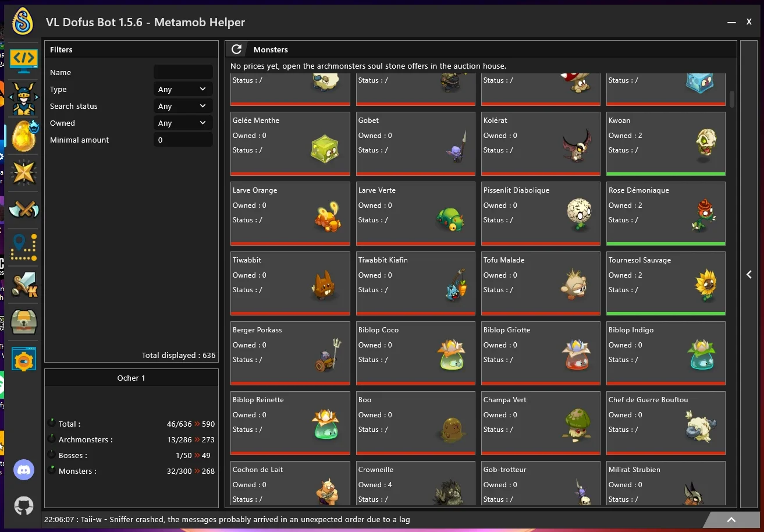764x532 pixels.
Task: Click Owned : 2 on Kwoan card
Action: [x=625, y=135]
